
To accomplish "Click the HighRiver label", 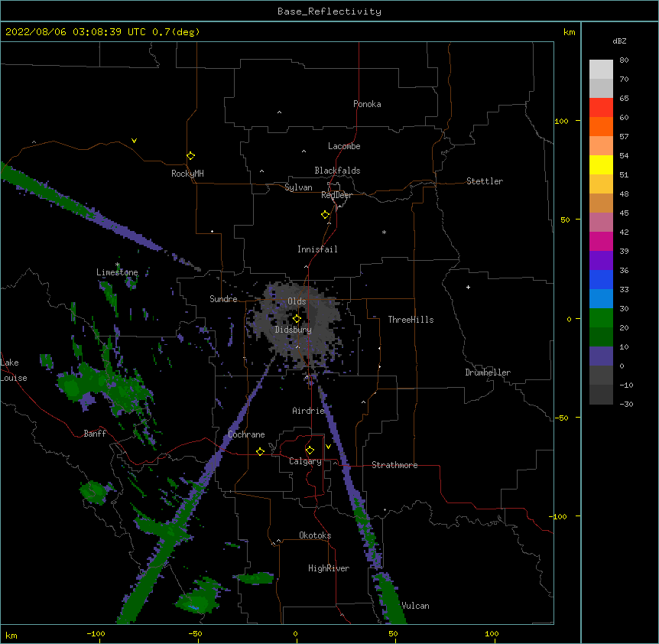I will click(x=329, y=568).
